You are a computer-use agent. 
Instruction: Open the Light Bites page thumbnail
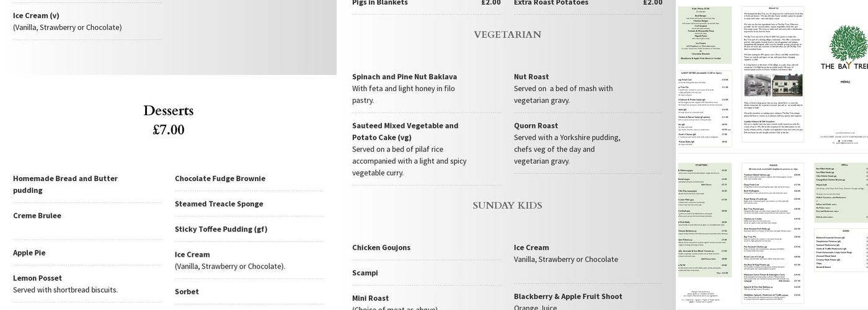click(x=705, y=108)
